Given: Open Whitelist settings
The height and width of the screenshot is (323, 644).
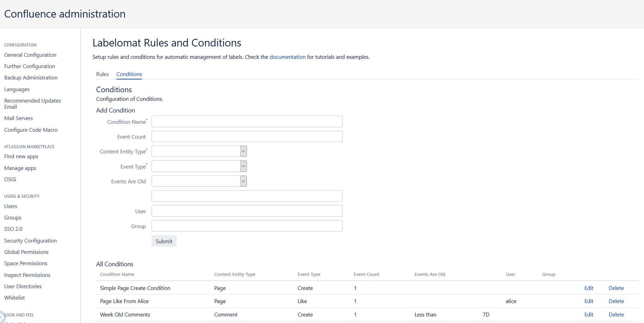Looking at the screenshot, I should coord(14,298).
